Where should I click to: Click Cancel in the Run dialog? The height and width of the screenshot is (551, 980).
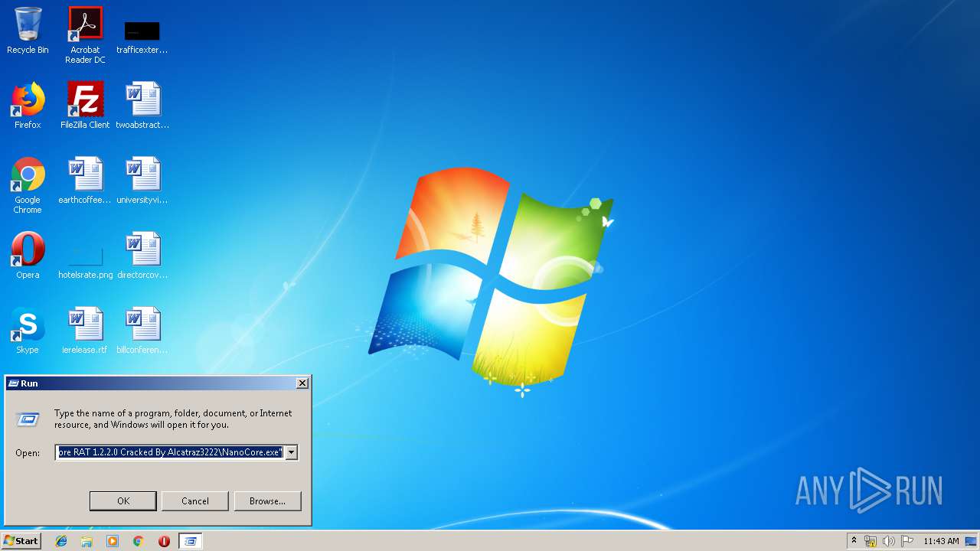click(x=195, y=501)
